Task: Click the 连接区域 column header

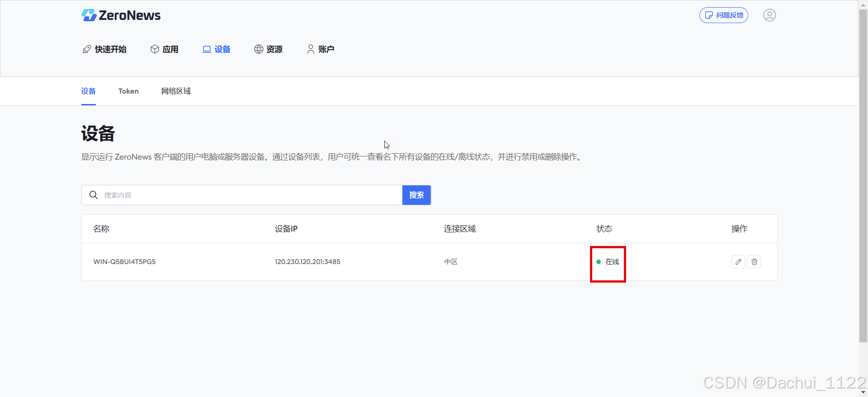Action: (460, 229)
